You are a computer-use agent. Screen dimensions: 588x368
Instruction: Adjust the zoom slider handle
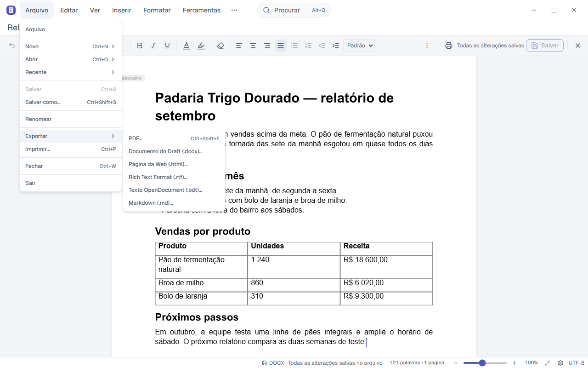click(482, 363)
